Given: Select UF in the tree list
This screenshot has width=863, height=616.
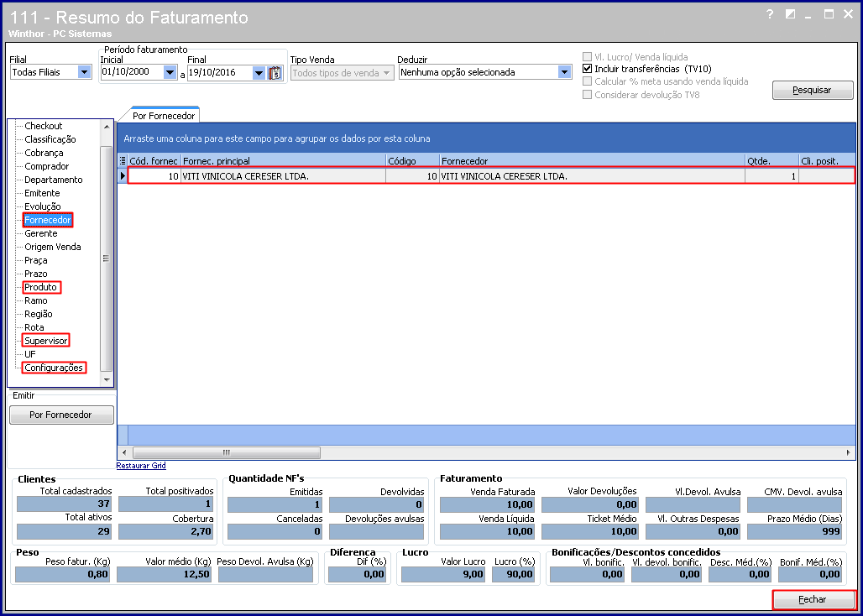Looking at the screenshot, I should 29,354.
